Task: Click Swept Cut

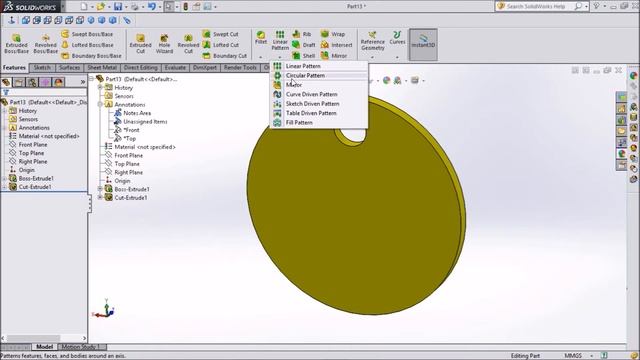Action: click(220, 34)
